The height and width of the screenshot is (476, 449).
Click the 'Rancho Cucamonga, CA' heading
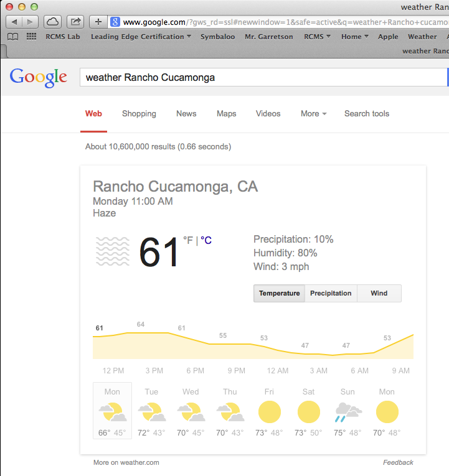pos(175,187)
